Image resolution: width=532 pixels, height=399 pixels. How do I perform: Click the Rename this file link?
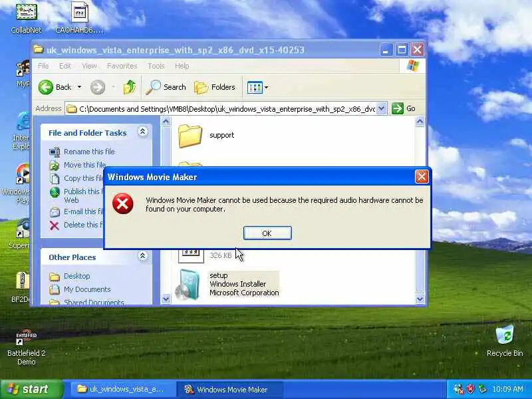[89, 152]
